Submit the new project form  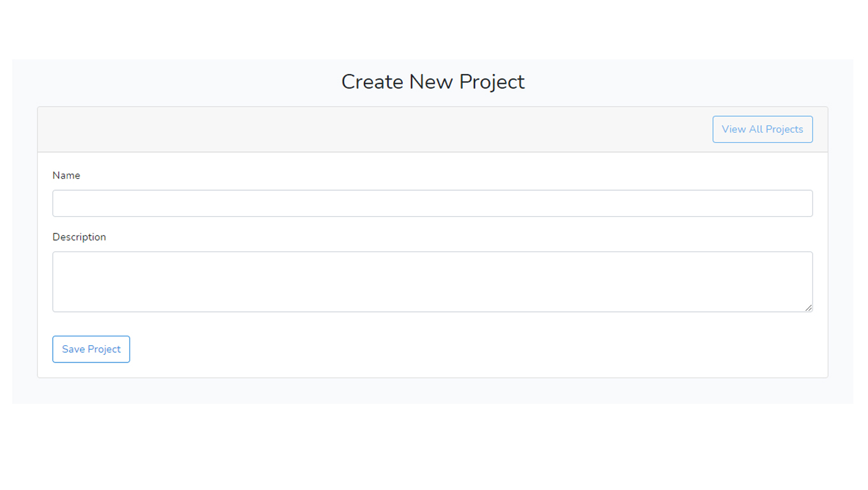tap(91, 349)
